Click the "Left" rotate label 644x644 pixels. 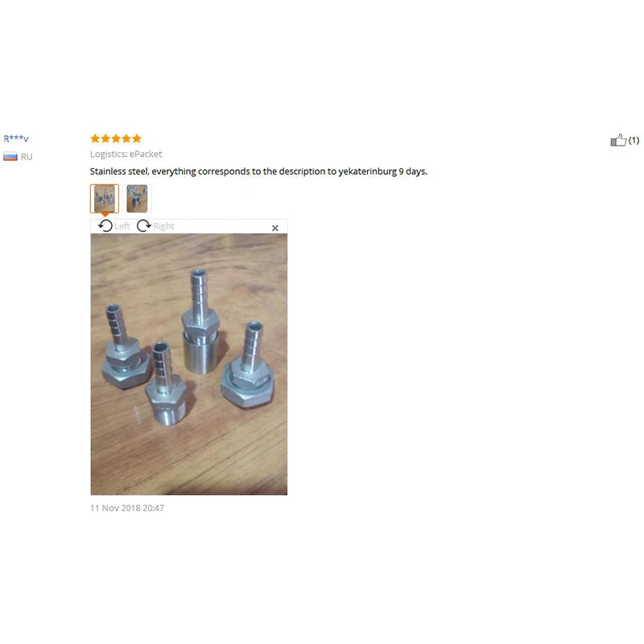click(x=122, y=226)
